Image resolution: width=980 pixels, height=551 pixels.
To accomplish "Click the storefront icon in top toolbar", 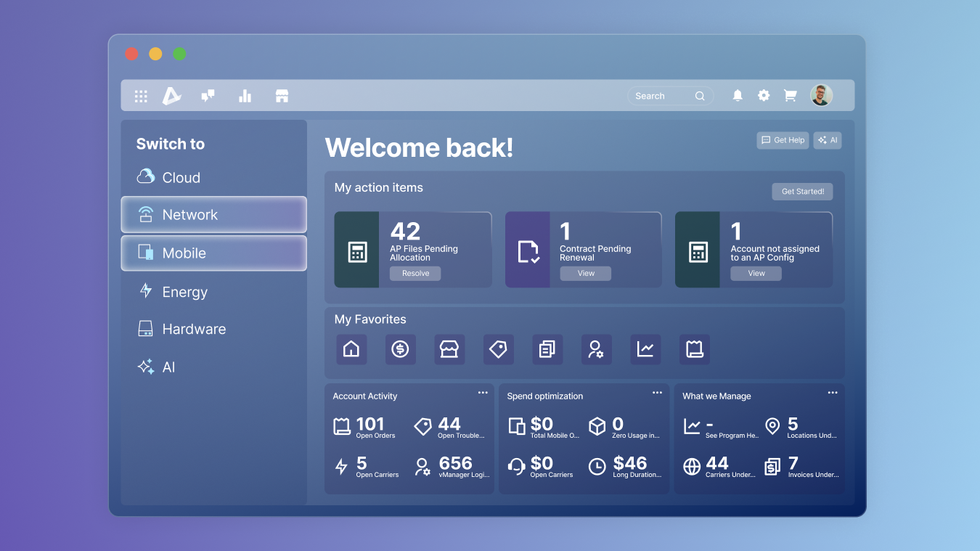I will 282,96.
